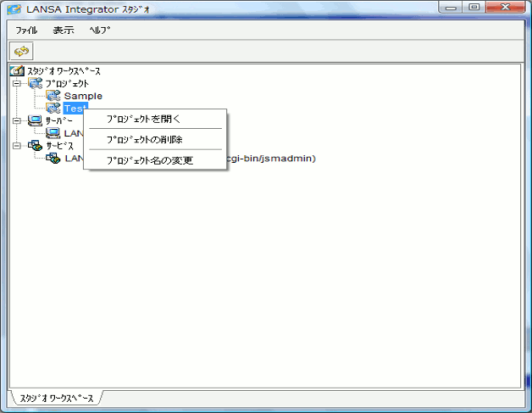Open the ファイル menu
Image resolution: width=532 pixels, height=413 pixels.
pos(26,31)
